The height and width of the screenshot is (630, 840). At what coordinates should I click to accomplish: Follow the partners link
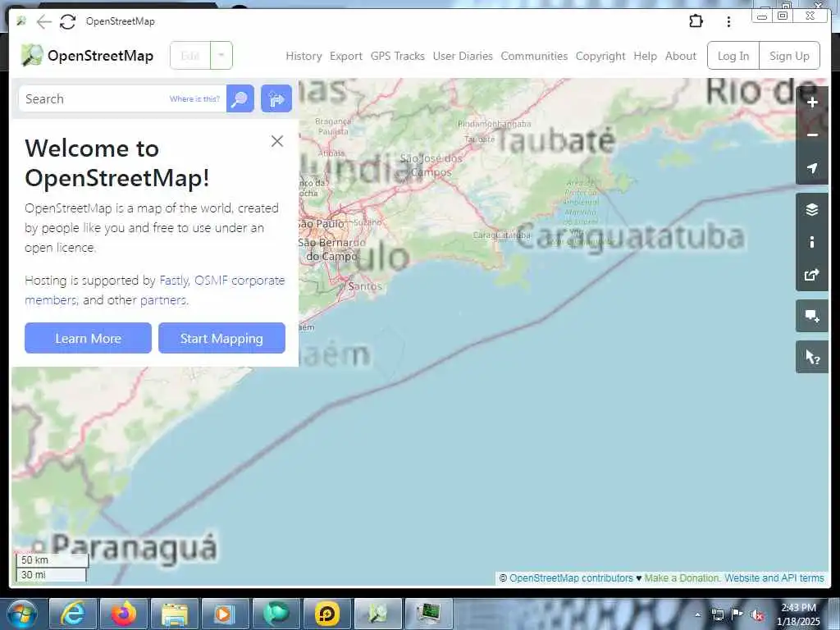point(163,300)
